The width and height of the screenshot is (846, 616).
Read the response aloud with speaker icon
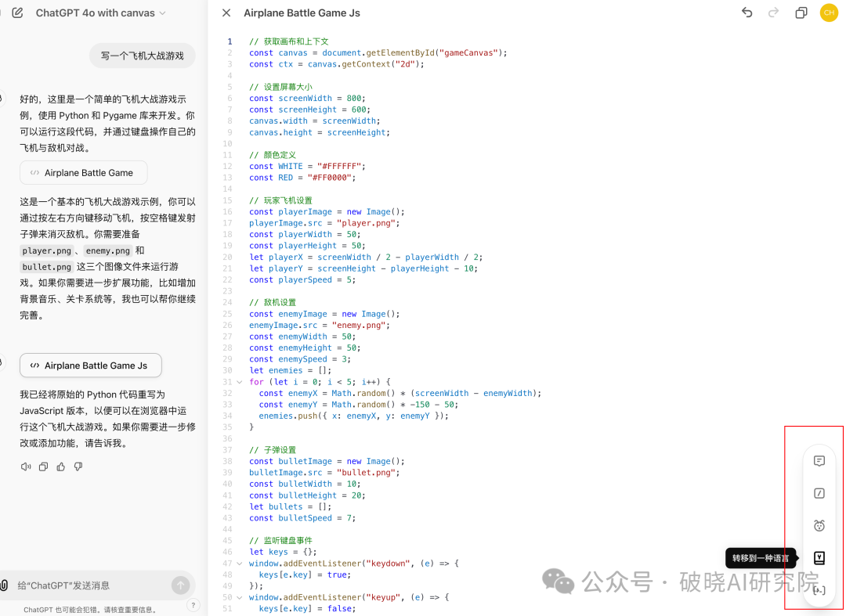click(x=25, y=466)
